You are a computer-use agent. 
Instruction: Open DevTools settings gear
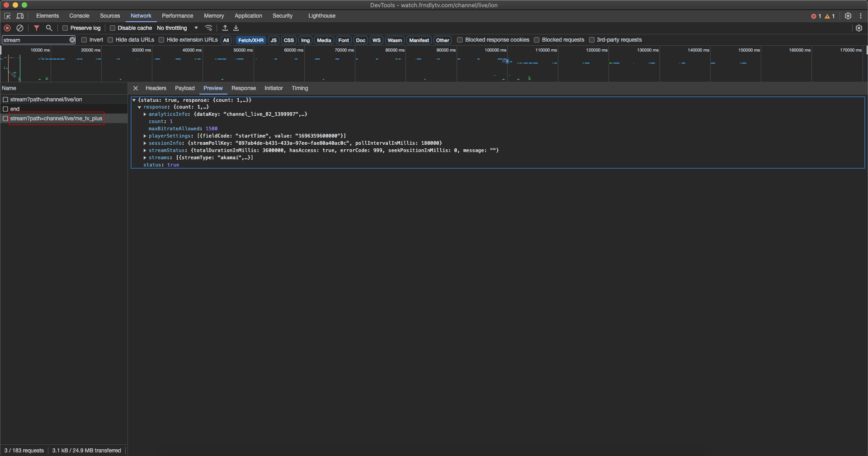[x=848, y=16]
